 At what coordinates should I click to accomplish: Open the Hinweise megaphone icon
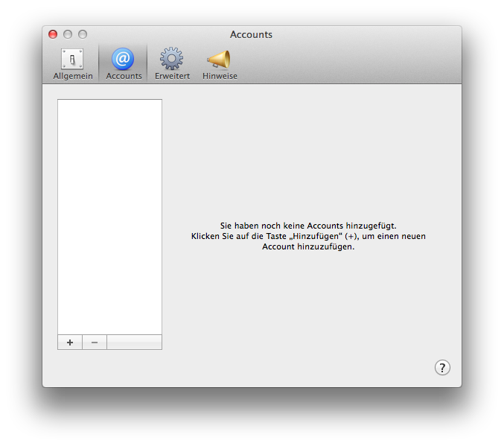(x=219, y=59)
